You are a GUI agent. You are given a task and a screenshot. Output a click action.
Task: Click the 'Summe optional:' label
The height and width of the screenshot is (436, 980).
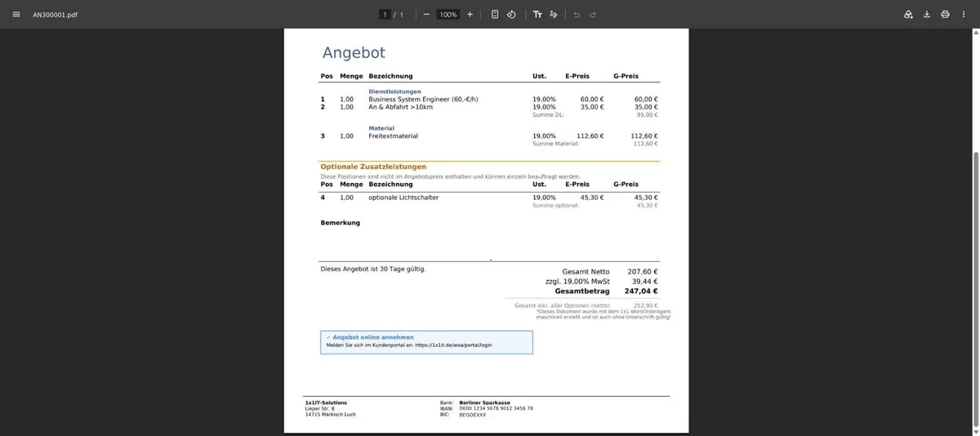[555, 205]
